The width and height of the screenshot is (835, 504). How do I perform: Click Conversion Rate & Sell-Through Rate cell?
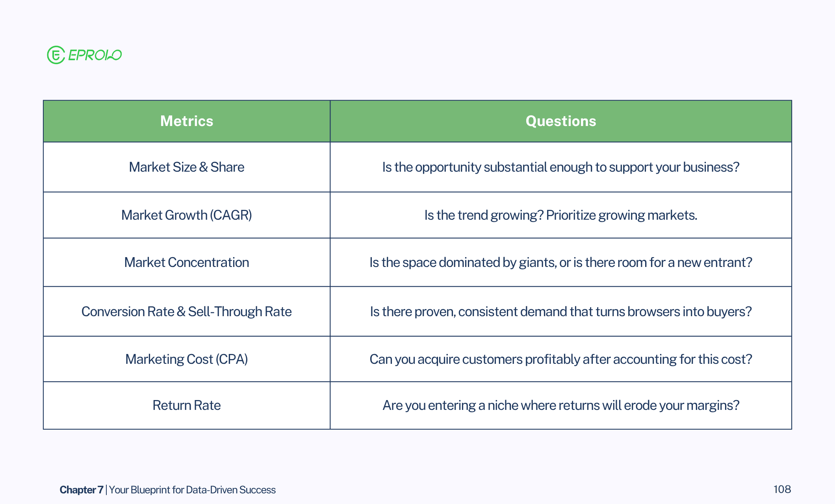click(187, 312)
